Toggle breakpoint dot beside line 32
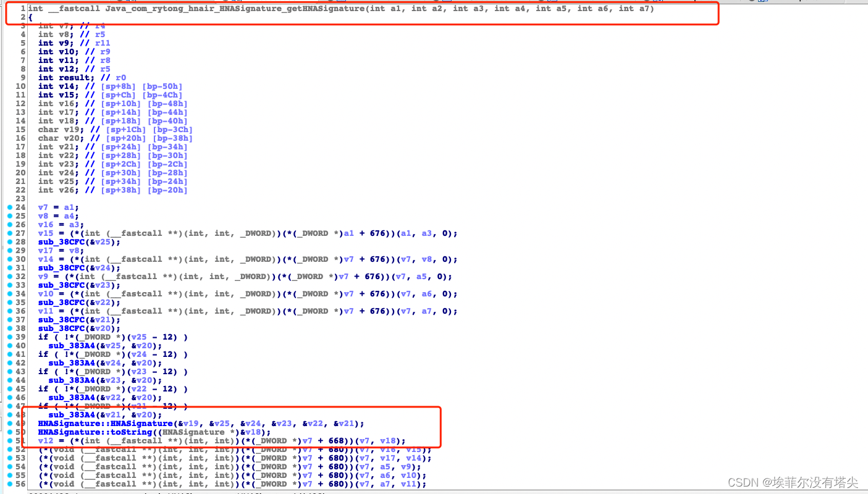The height and width of the screenshot is (494, 868). point(9,277)
